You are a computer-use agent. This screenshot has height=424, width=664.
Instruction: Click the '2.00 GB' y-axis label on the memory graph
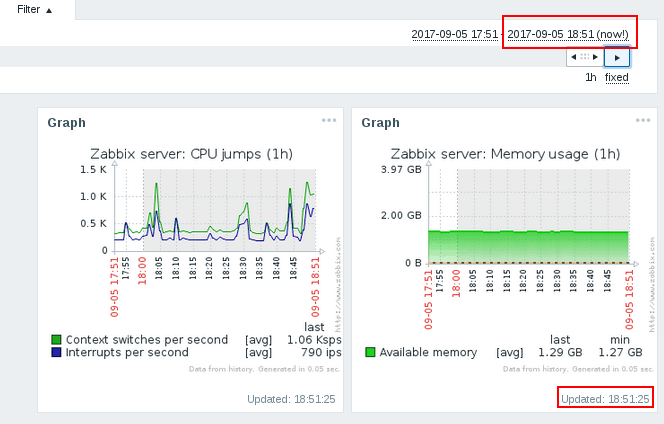[x=401, y=216]
